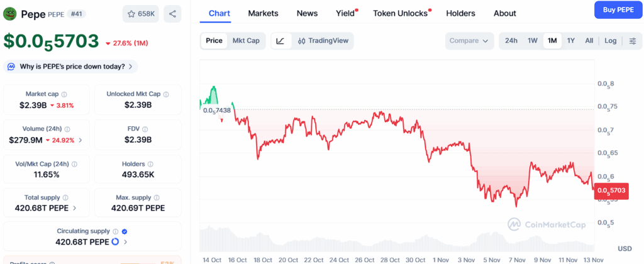Click the red 0.05703 price marker

tap(612, 190)
